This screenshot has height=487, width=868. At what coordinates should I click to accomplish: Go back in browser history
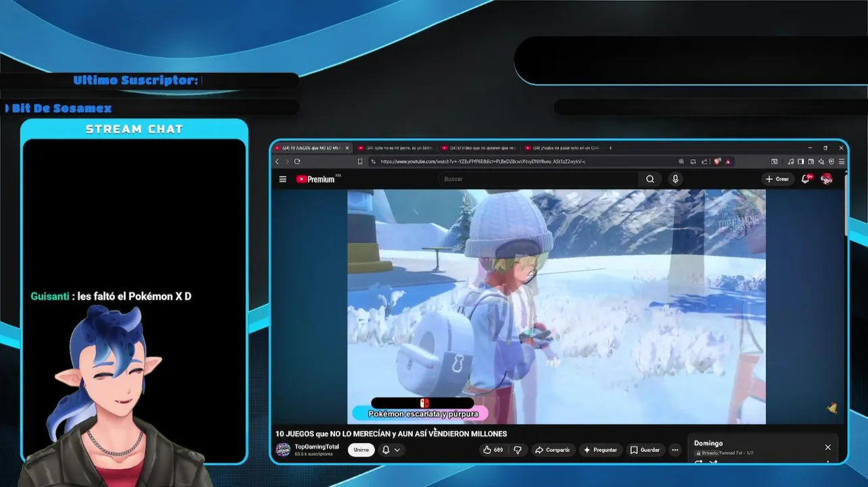point(277,162)
